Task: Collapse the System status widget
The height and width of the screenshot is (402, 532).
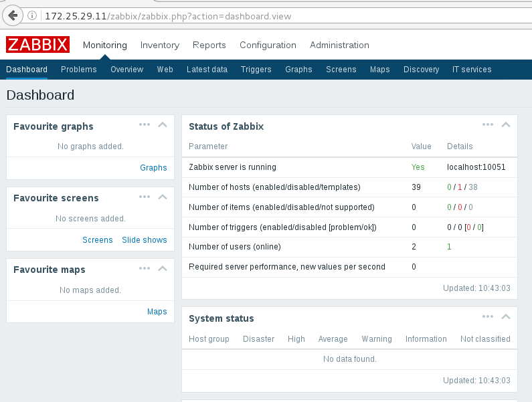Action: pyautogui.click(x=506, y=316)
